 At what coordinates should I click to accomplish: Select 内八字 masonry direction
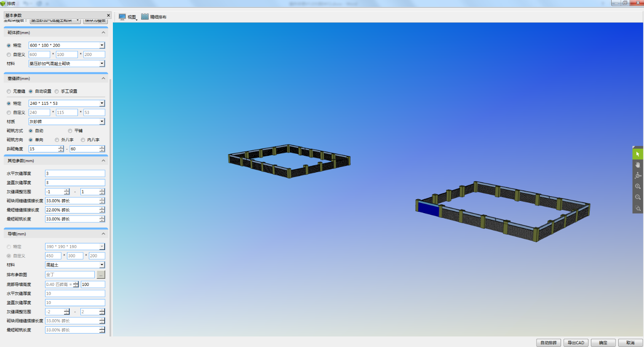(x=83, y=140)
